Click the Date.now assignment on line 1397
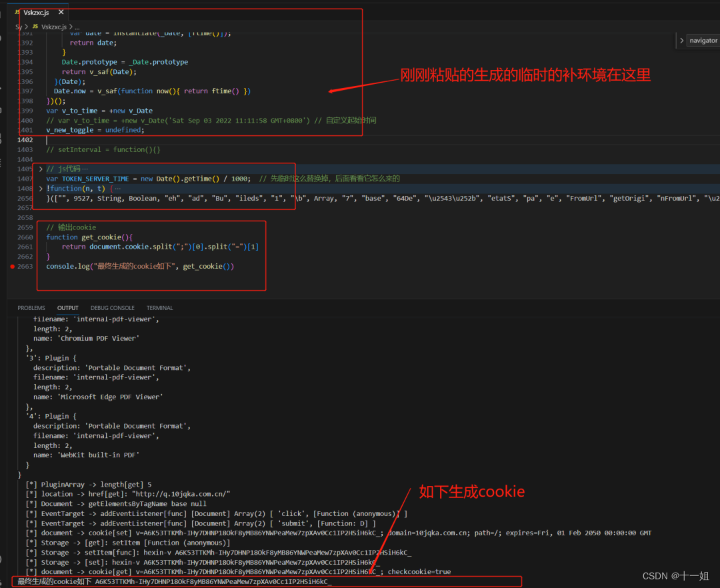The height and width of the screenshot is (588, 720). pyautogui.click(x=152, y=91)
